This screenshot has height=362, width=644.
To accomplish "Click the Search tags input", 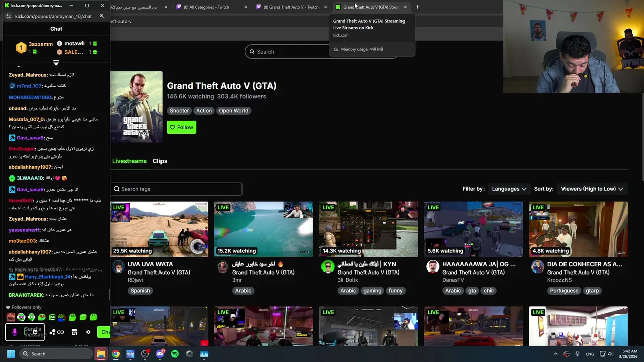I will (x=176, y=189).
